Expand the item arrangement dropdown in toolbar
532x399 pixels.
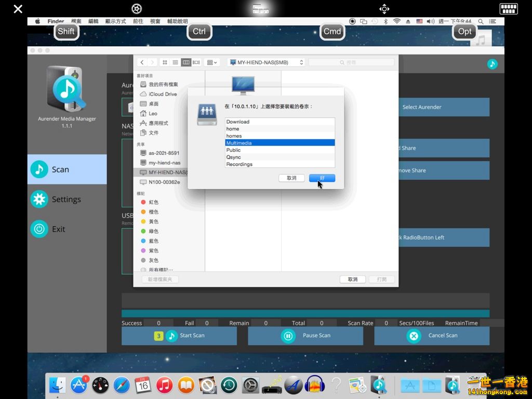pos(212,62)
